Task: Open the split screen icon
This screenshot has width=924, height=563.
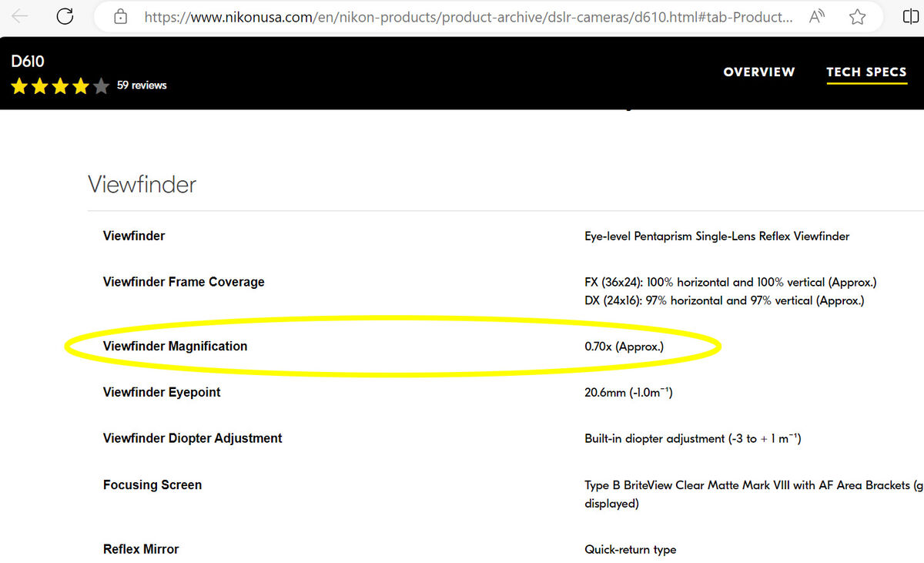Action: 910,16
